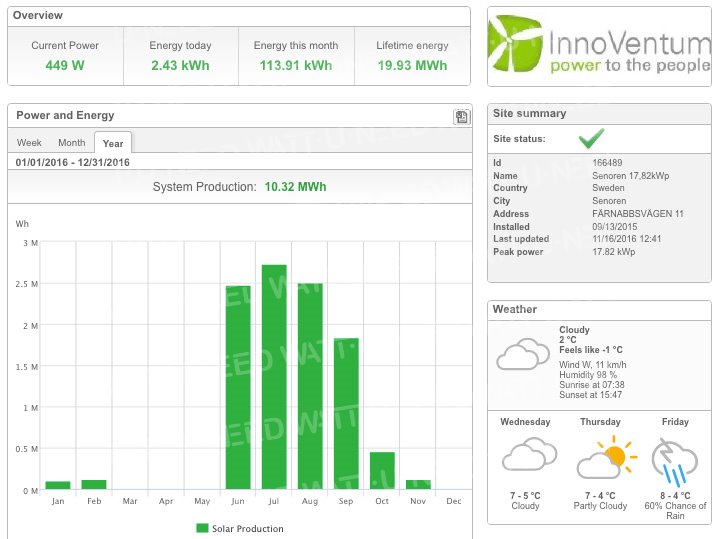The width and height of the screenshot is (720, 539).
Task: Click the Current Power 449 W value
Action: 65,65
